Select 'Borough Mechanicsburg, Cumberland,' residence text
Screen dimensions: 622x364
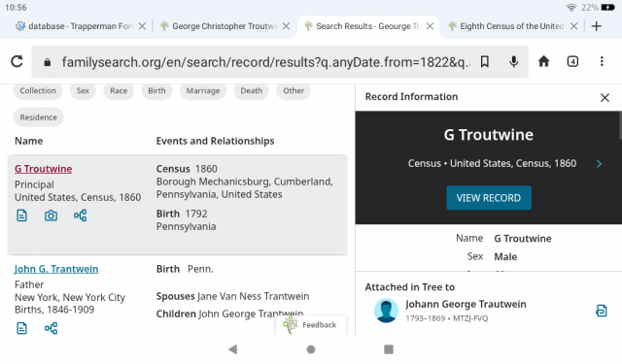click(244, 182)
